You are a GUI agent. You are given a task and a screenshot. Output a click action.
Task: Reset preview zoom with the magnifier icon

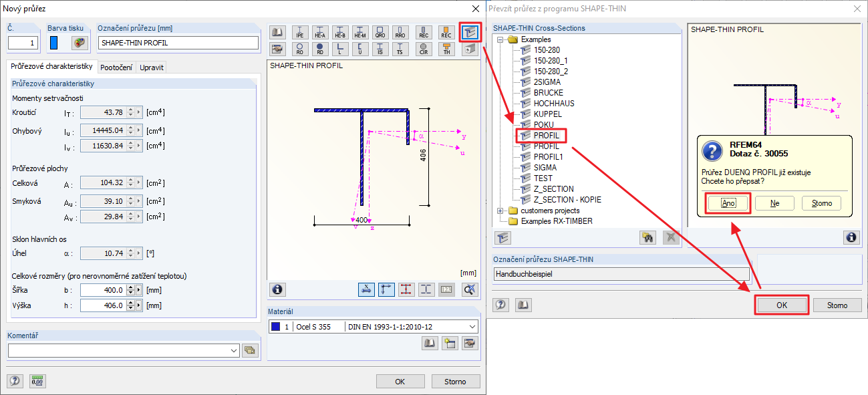470,289
